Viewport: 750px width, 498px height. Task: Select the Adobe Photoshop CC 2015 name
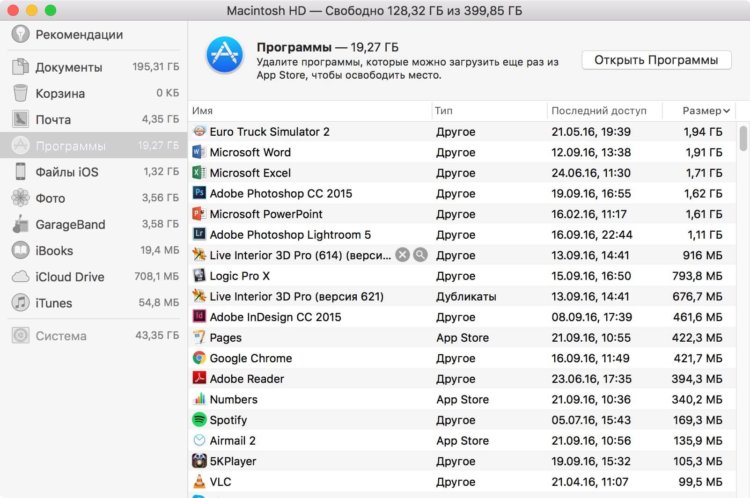[x=281, y=193]
